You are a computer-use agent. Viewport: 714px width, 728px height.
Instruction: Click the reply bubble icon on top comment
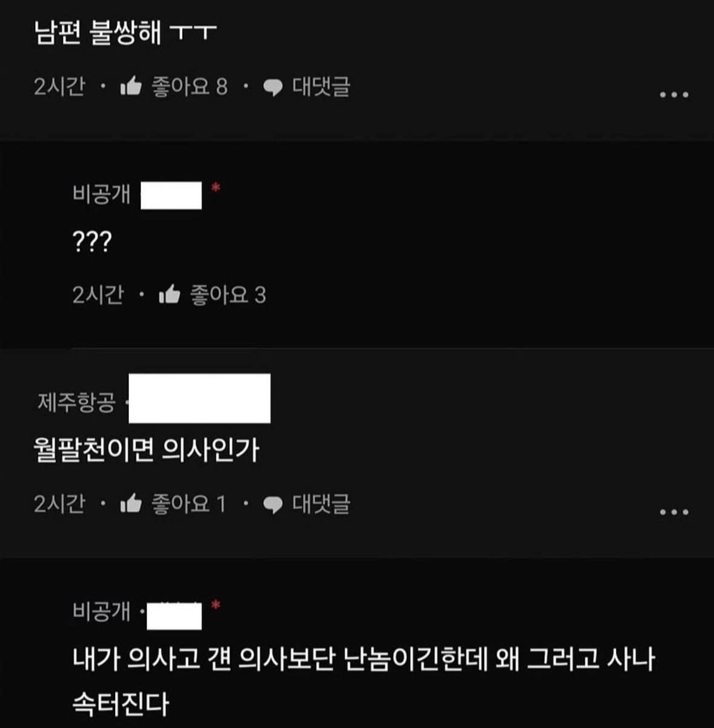273,88
